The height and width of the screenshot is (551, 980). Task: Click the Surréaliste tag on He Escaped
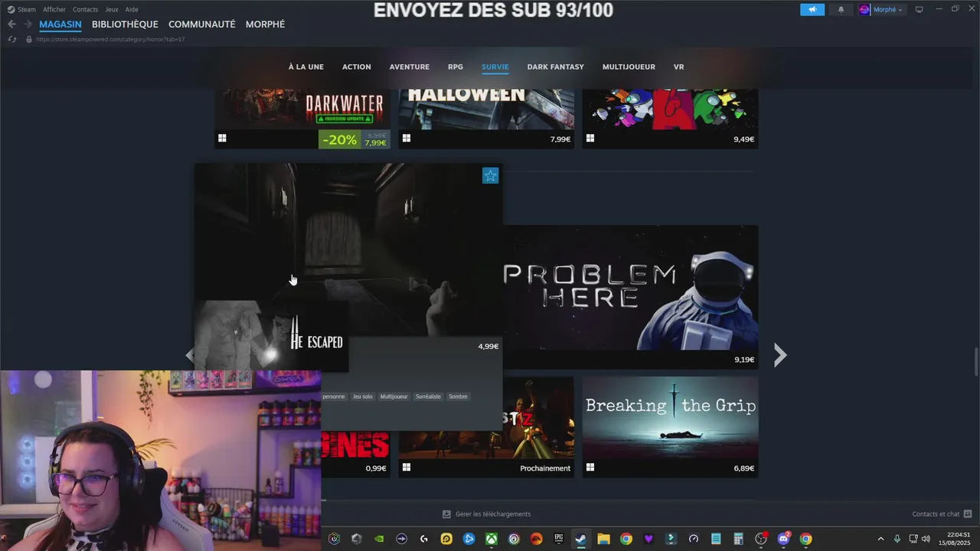428,396
